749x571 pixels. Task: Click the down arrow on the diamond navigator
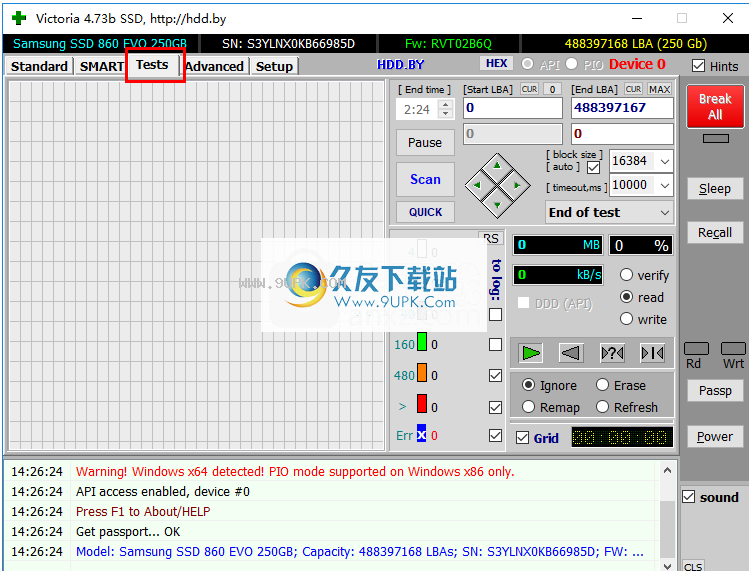(x=497, y=205)
